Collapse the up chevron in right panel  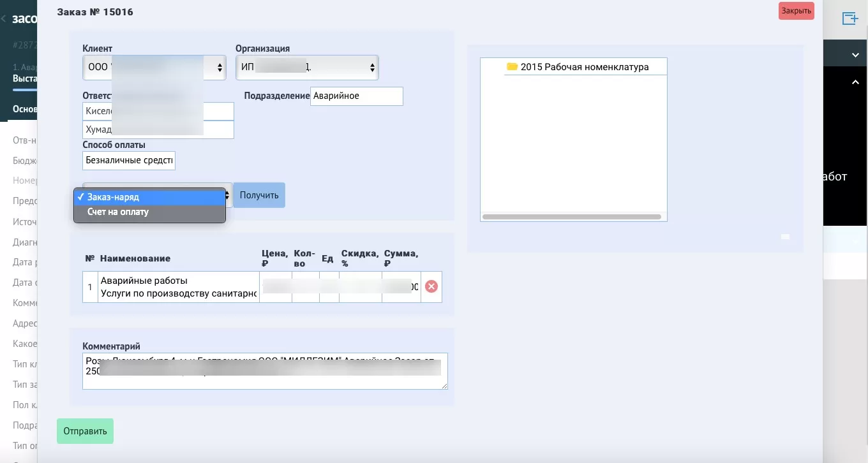(855, 82)
